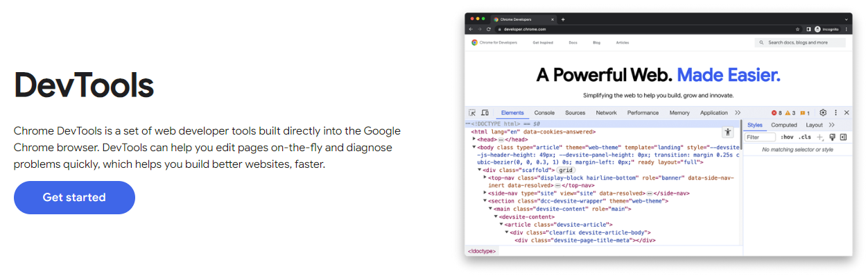Click the Articles nav link

623,42
